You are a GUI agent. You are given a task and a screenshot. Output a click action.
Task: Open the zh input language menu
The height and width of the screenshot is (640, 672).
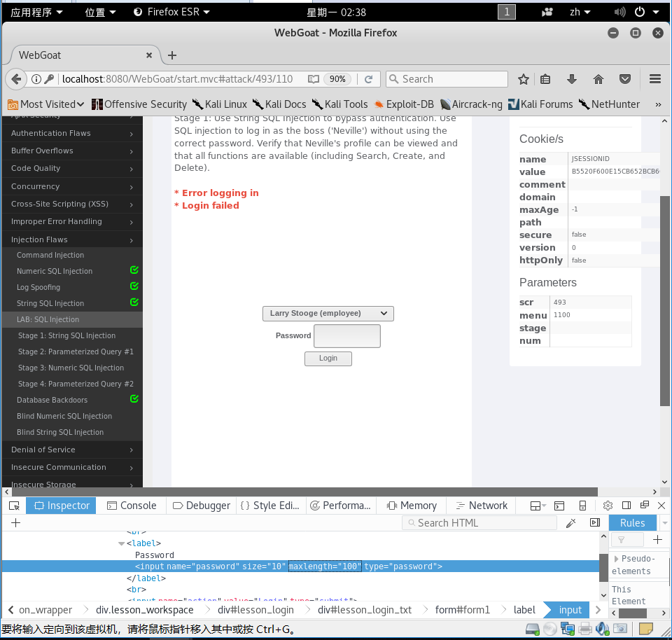tap(580, 12)
